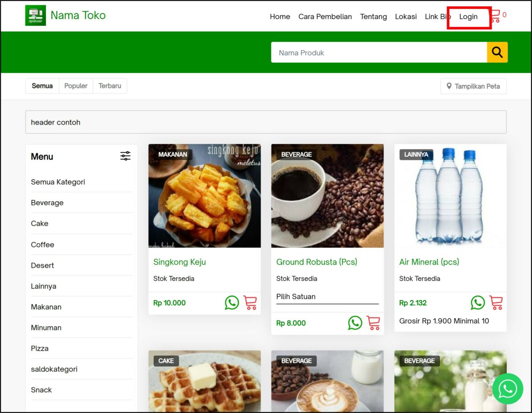Click the WhatsApp icon on Ground Robusta

(x=355, y=323)
